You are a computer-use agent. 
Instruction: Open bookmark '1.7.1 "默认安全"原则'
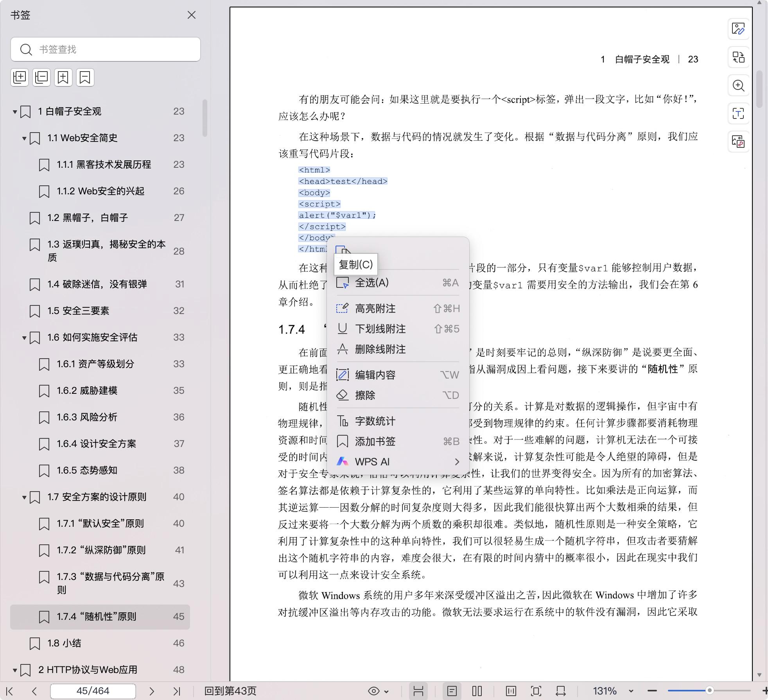point(100,524)
